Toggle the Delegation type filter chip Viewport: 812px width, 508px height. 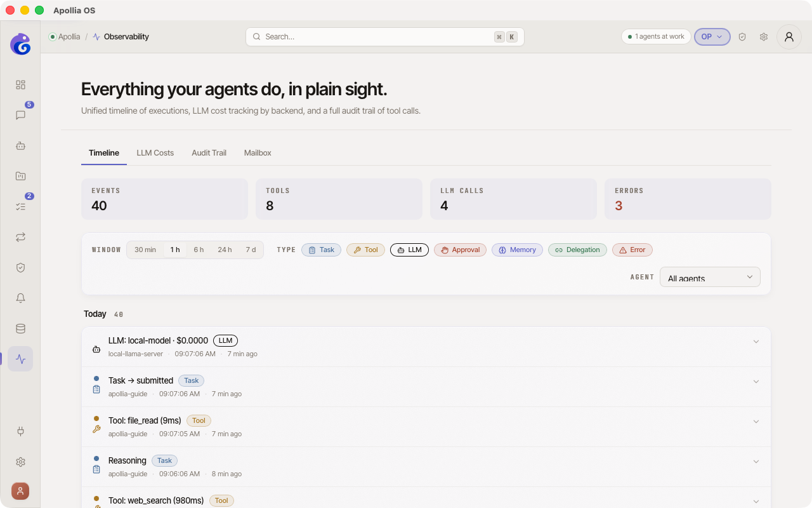pos(577,250)
